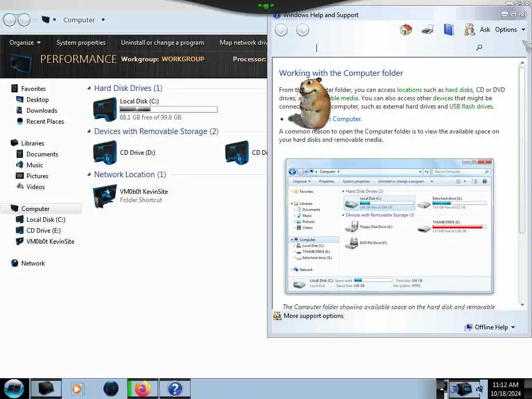Select CD Drive (D:) in the file pane
Image resolution: width=532 pixels, height=399 pixels.
pyautogui.click(x=124, y=153)
